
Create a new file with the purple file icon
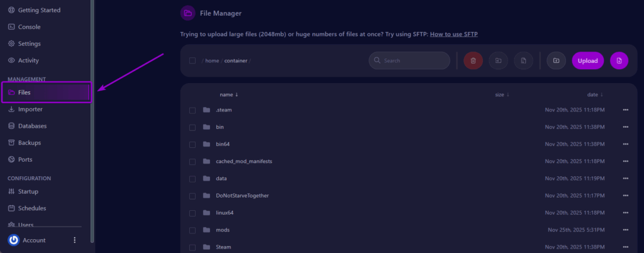click(x=619, y=60)
